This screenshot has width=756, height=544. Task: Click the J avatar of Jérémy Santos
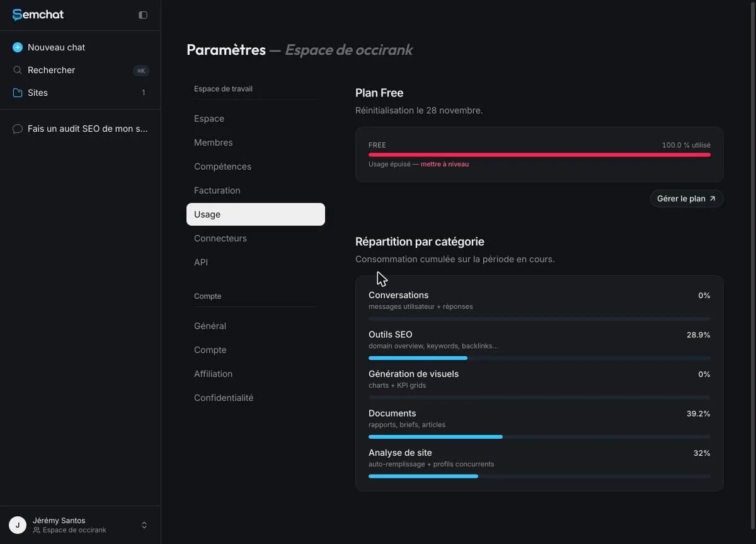pos(18,525)
